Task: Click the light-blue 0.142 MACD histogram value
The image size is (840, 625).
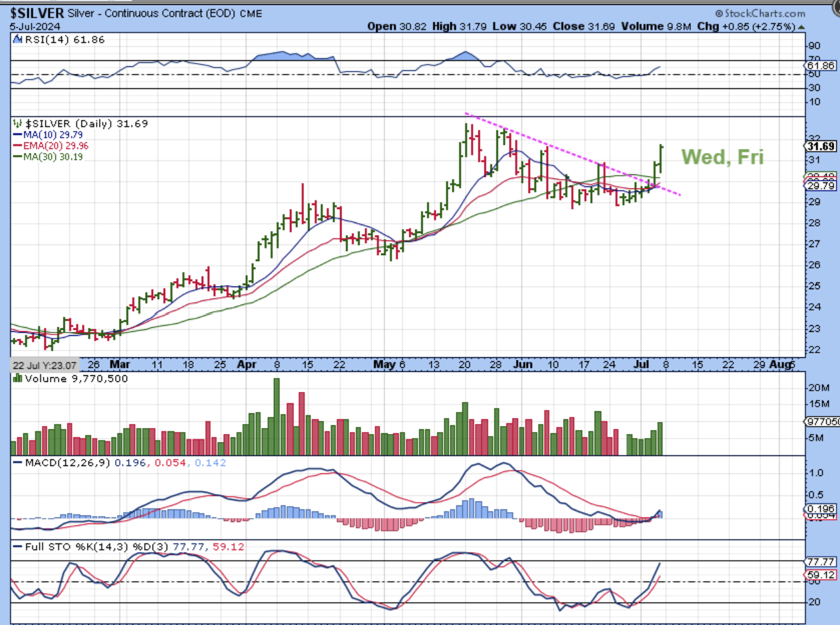Action: [x=211, y=462]
